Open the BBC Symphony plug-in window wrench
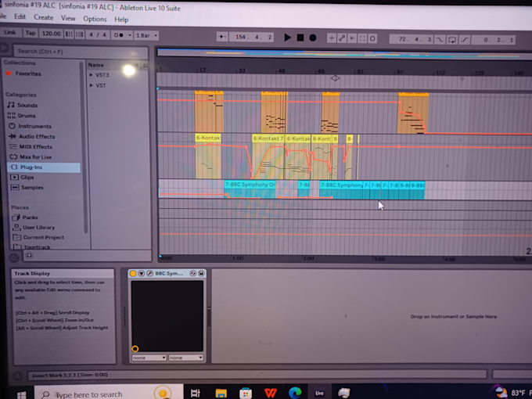Image resolution: width=532 pixels, height=399 pixels. [149, 274]
